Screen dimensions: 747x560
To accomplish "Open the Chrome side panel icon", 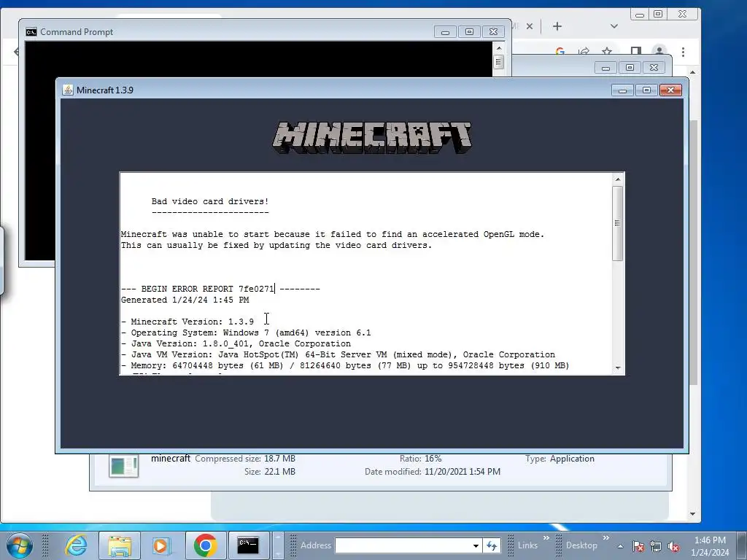I will coord(635,51).
